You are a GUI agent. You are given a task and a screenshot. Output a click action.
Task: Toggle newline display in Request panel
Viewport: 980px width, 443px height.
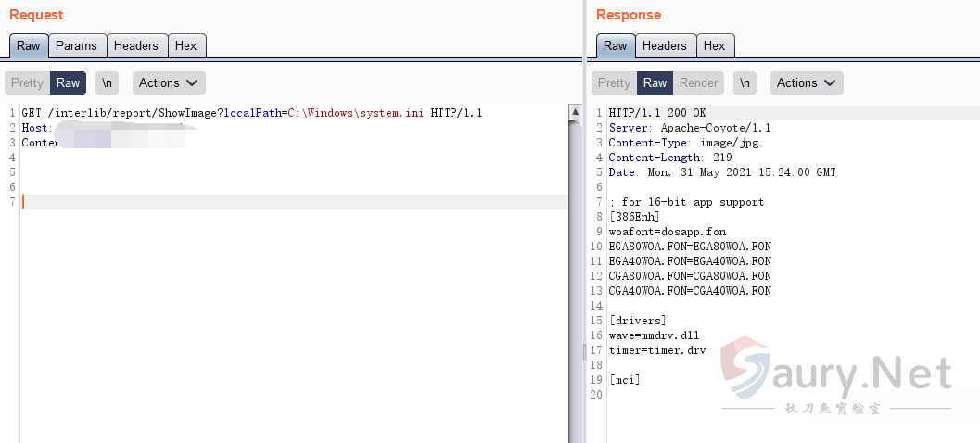[108, 82]
